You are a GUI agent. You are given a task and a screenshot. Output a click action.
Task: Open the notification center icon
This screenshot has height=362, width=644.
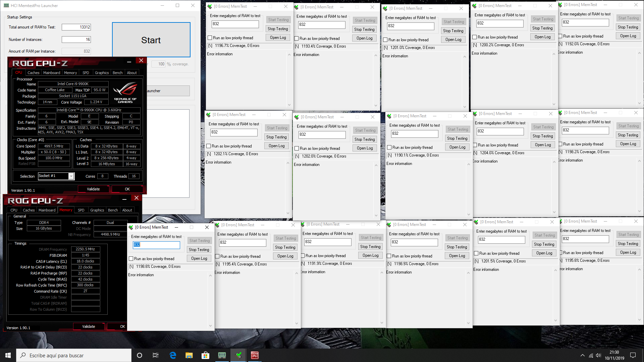(x=633, y=355)
